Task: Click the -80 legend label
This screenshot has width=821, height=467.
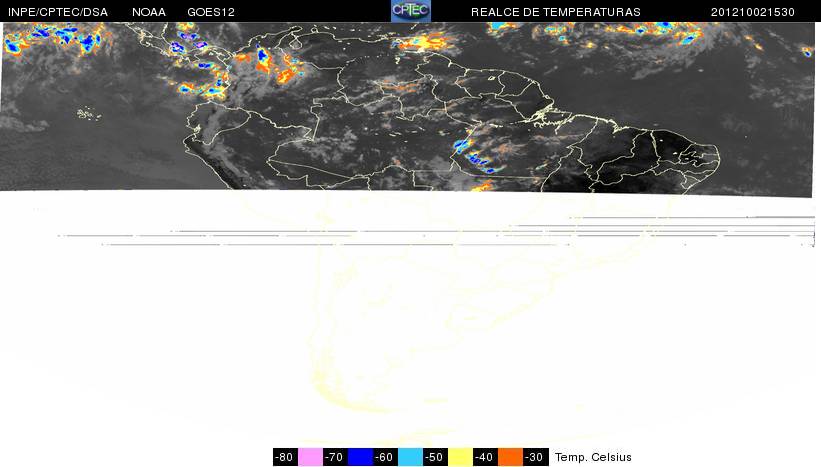Action: pos(285,457)
